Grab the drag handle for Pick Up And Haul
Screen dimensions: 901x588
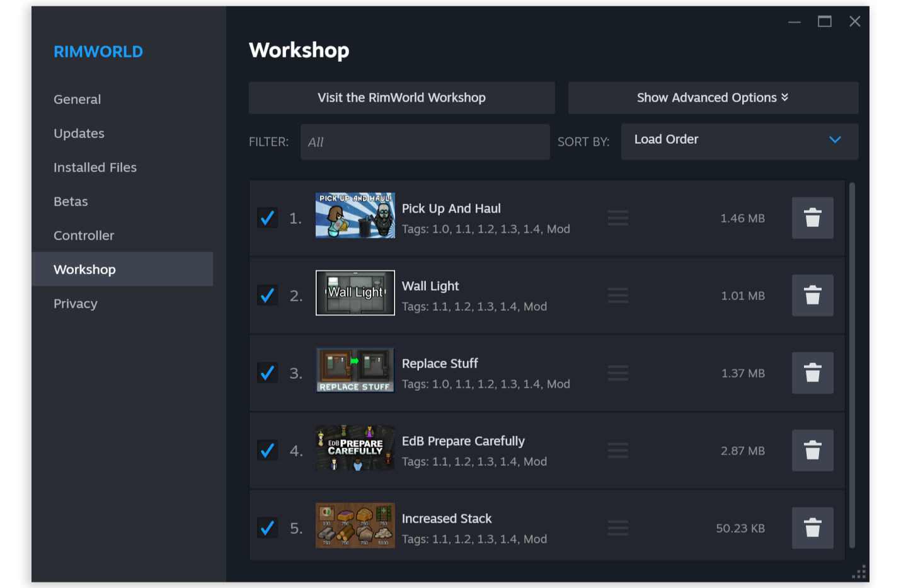(x=618, y=218)
